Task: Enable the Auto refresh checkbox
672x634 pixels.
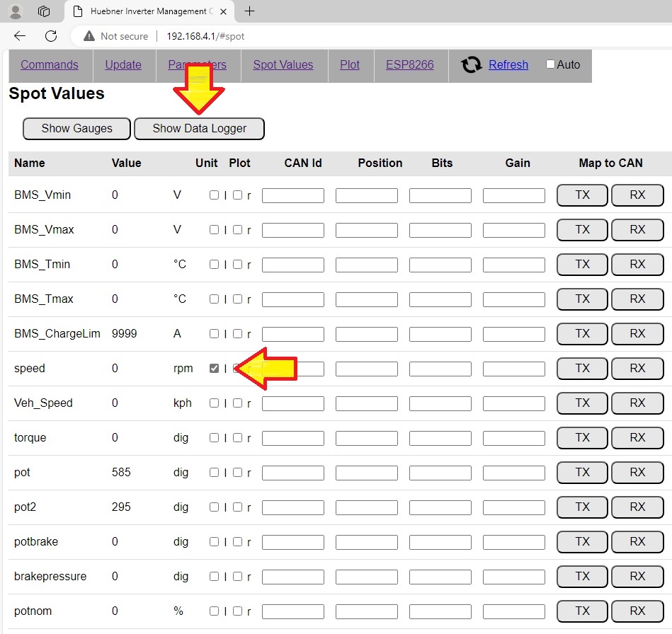Action: point(551,64)
